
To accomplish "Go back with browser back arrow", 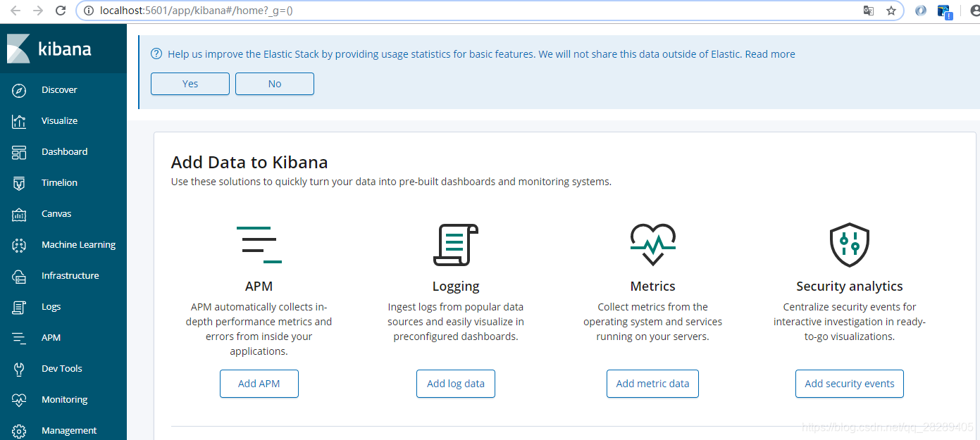I will [x=15, y=11].
